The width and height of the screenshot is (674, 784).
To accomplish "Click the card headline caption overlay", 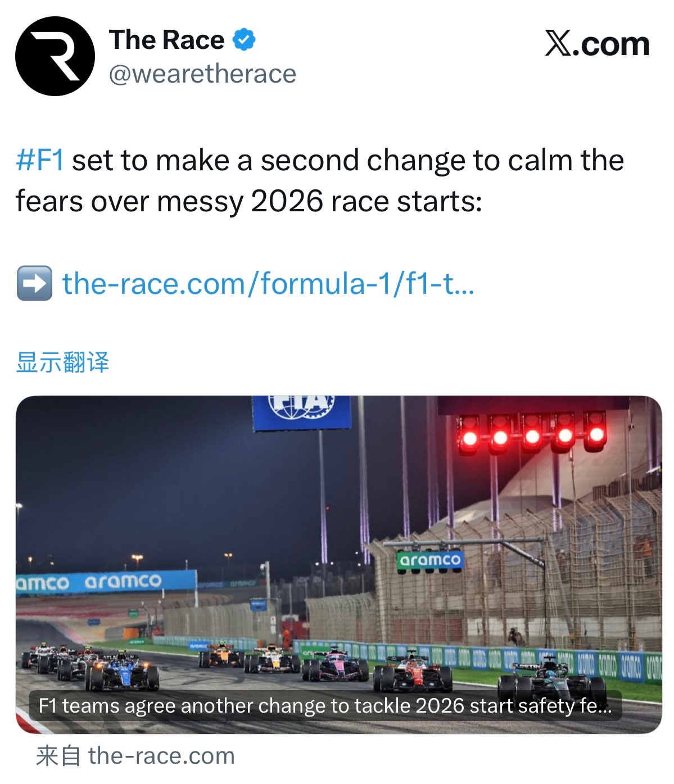I will point(325,706).
